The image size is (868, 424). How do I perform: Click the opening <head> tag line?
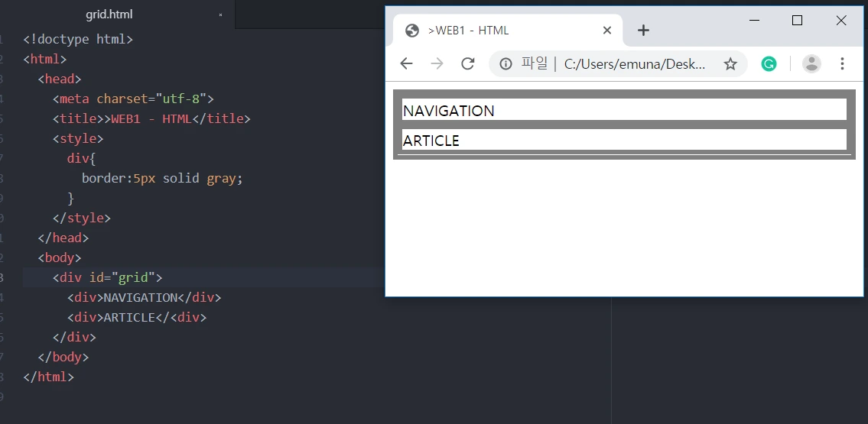pos(60,79)
